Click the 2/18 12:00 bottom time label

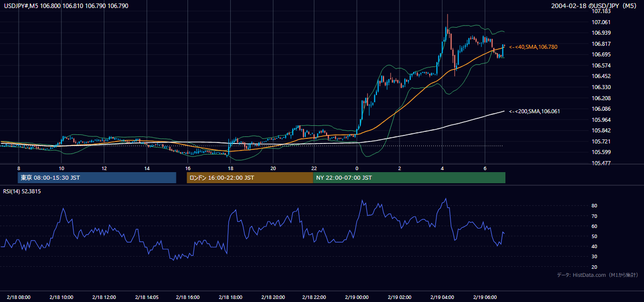104,297
